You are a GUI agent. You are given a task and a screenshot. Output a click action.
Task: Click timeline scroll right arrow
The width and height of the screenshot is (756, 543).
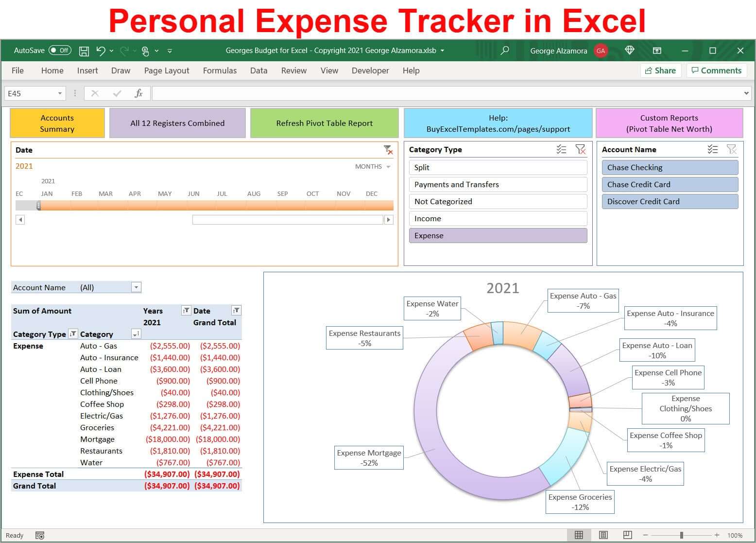pos(388,220)
